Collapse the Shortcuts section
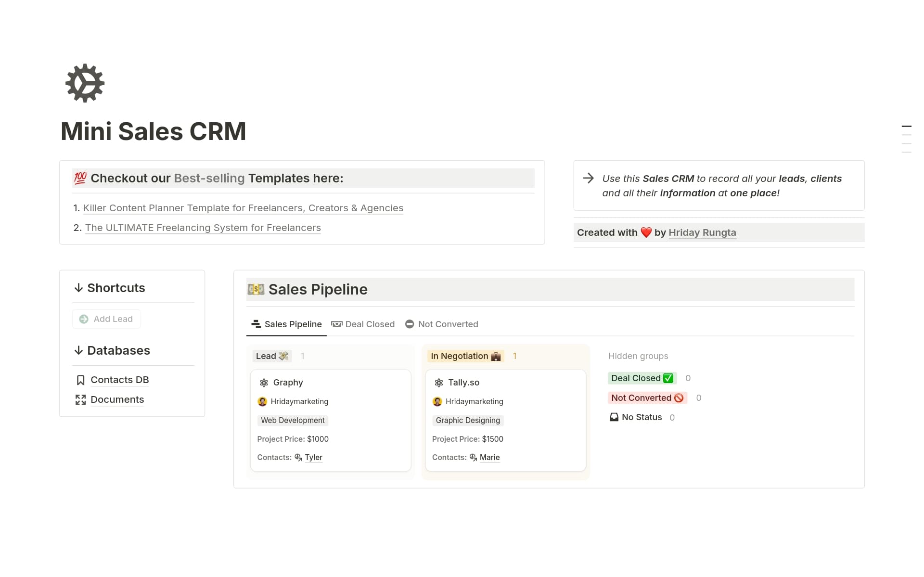Image resolution: width=924 pixels, height=577 pixels. (x=78, y=287)
